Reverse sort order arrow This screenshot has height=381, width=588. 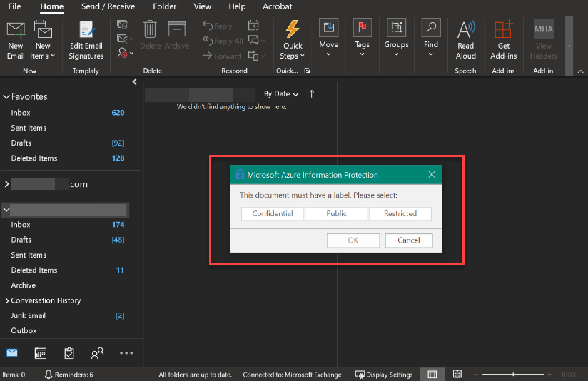[x=312, y=93]
